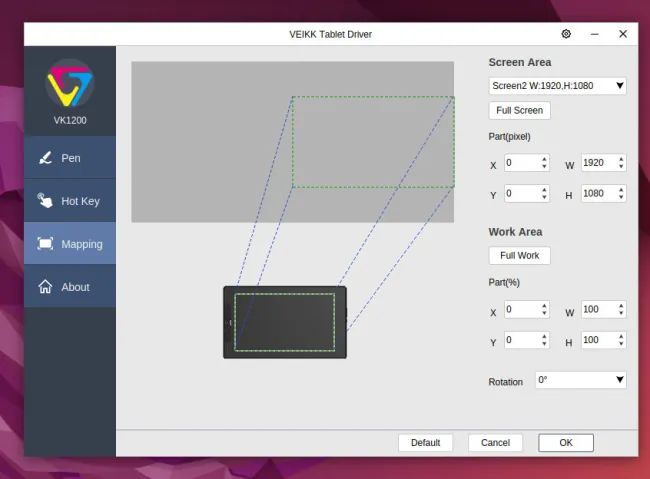
Task: Confirm with the OK button
Action: (566, 443)
